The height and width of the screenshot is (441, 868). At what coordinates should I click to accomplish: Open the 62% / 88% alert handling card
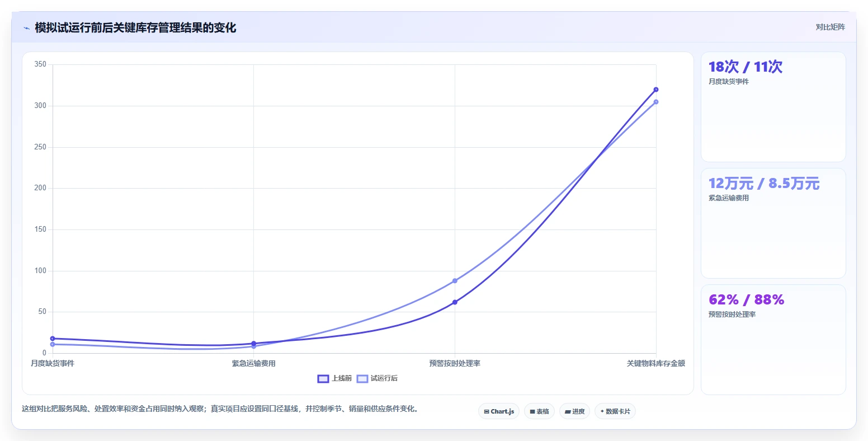click(x=773, y=340)
